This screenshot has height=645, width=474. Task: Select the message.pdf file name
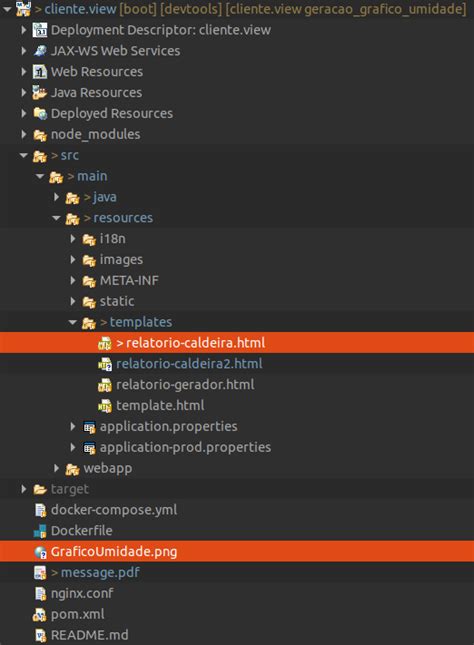click(x=100, y=573)
